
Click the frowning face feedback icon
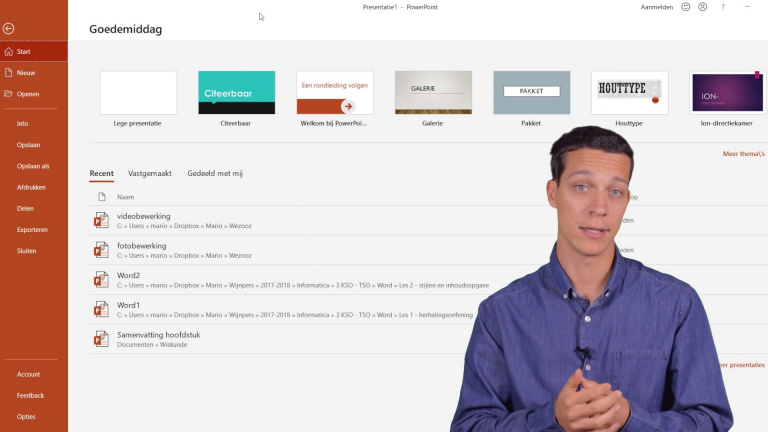click(703, 7)
